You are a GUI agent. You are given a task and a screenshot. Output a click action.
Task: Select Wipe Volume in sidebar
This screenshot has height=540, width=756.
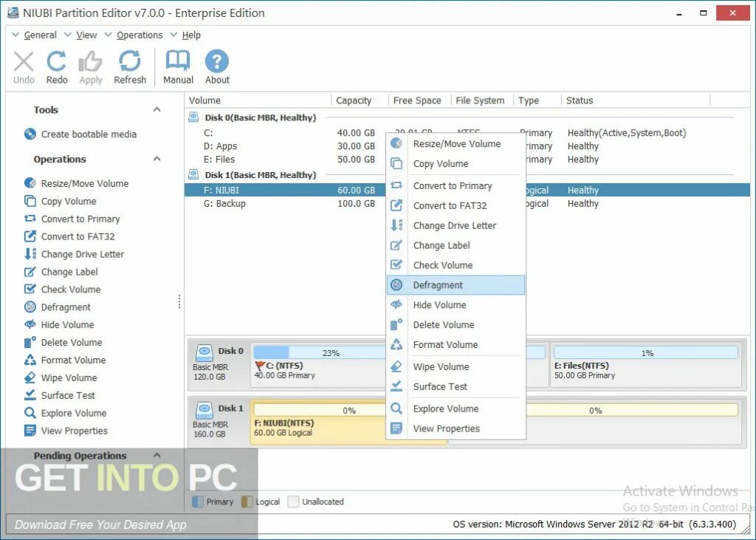coord(61,378)
